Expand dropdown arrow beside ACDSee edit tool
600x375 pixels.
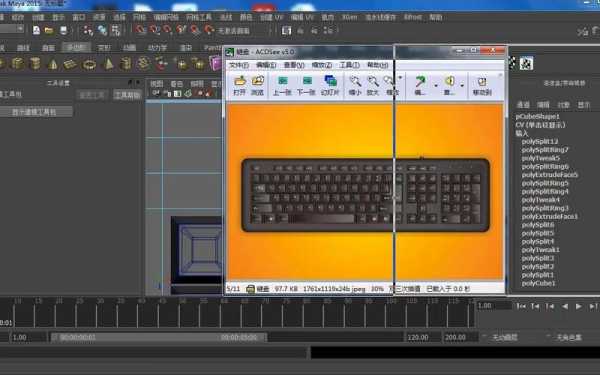(x=435, y=85)
